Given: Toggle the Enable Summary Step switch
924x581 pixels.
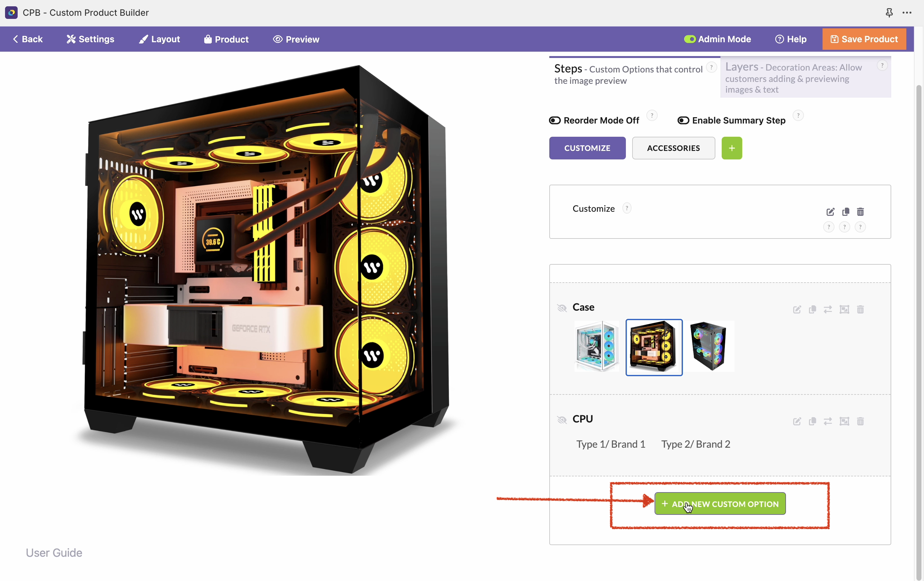Looking at the screenshot, I should (683, 120).
